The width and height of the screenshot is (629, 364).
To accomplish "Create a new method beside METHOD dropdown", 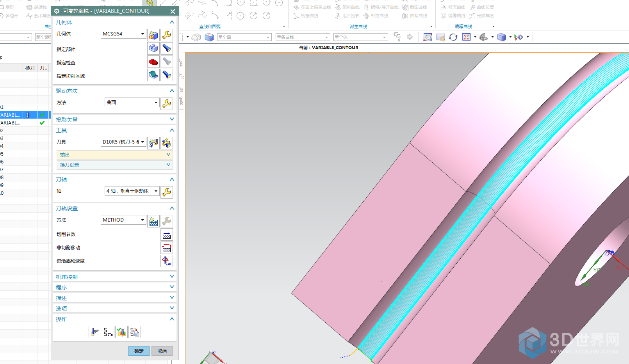I will (153, 221).
